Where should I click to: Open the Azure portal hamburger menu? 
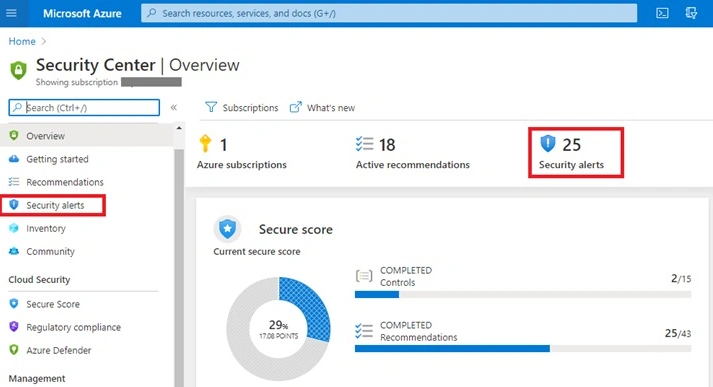[x=11, y=13]
